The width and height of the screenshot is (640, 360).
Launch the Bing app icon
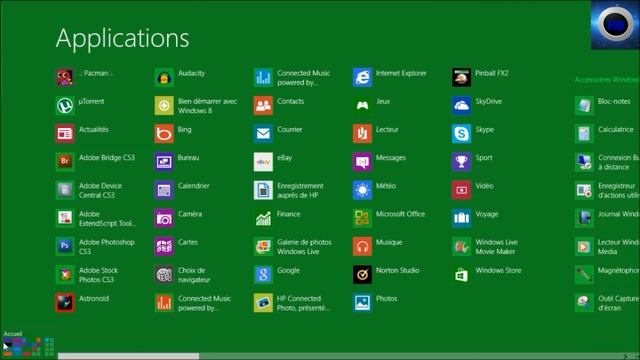point(164,133)
